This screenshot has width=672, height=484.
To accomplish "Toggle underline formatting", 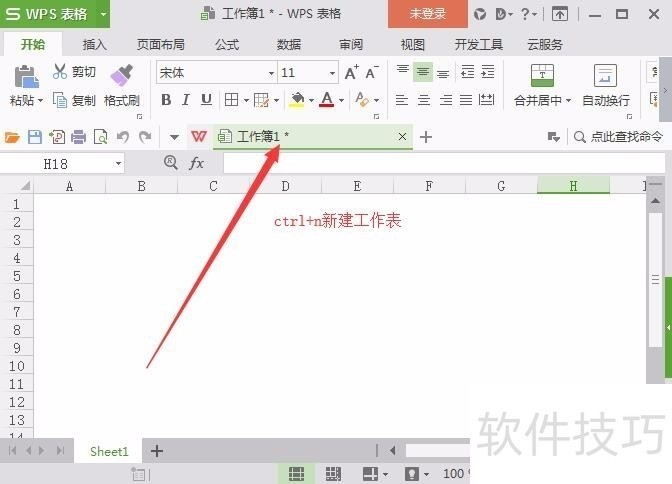I will [x=206, y=100].
